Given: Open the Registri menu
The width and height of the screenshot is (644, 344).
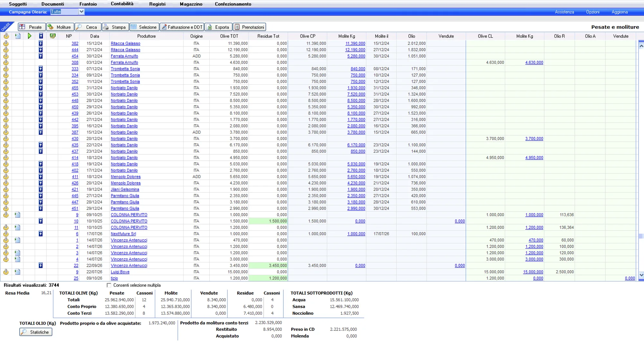Looking at the screenshot, I should pyautogui.click(x=157, y=4).
